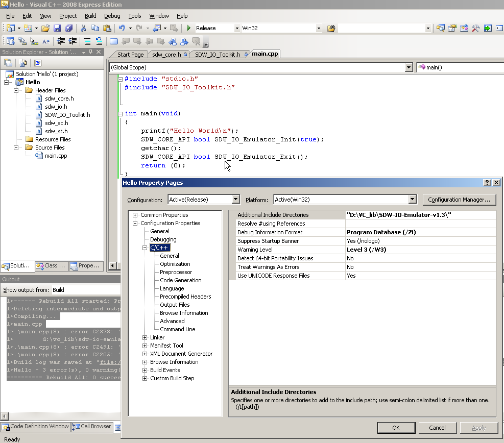Click the View Code icon in Solution Explorer
The height and width of the screenshot is (443, 504).
click(38, 63)
